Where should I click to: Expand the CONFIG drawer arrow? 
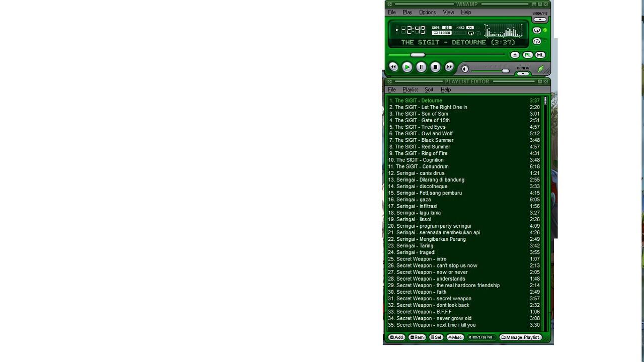(523, 74)
